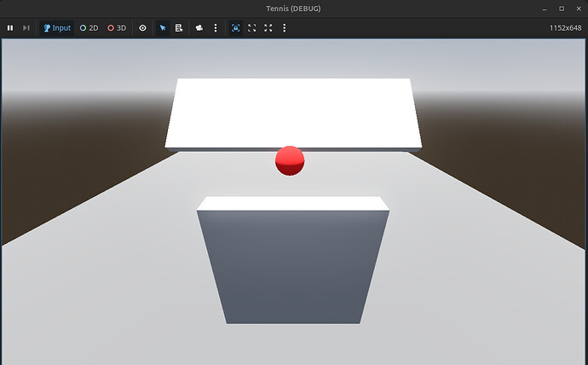Toggle the camera override icon
Screen dimensions: 588x365
coord(199,28)
